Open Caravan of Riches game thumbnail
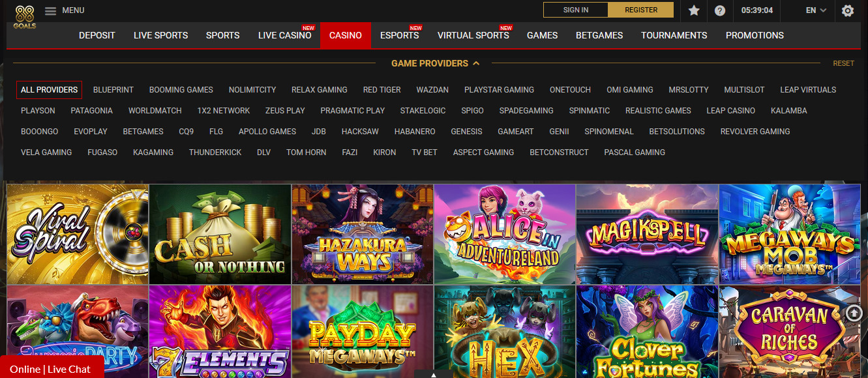The image size is (868, 378). [x=790, y=332]
